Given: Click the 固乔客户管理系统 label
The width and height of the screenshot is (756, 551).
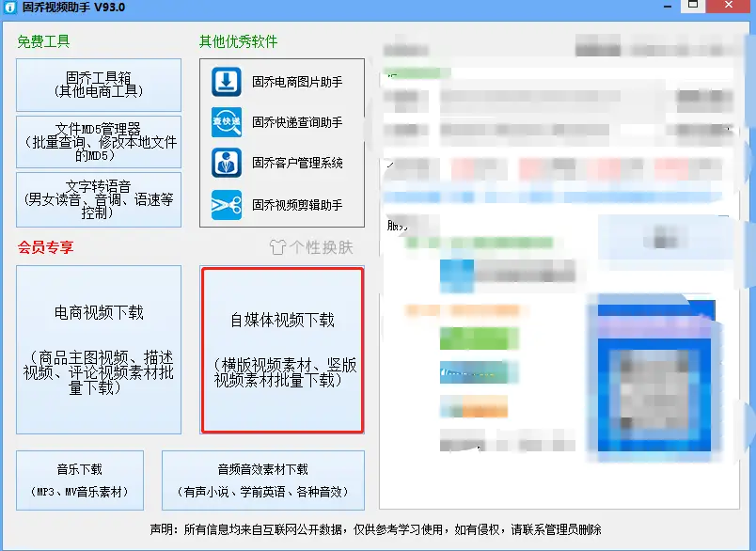Looking at the screenshot, I should pyautogui.click(x=297, y=163).
